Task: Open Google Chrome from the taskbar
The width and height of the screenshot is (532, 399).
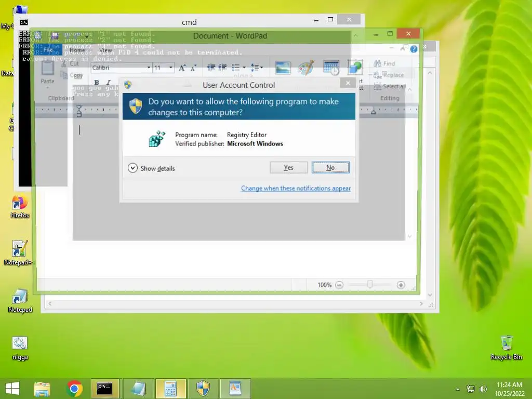Action: click(74, 389)
